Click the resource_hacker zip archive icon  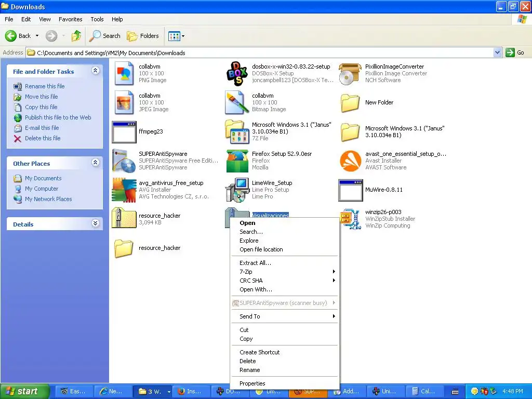[124, 218]
